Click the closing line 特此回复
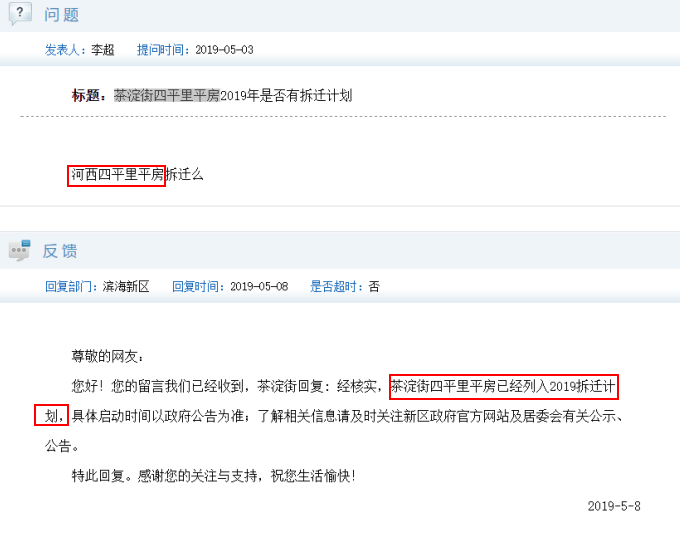 point(214,476)
